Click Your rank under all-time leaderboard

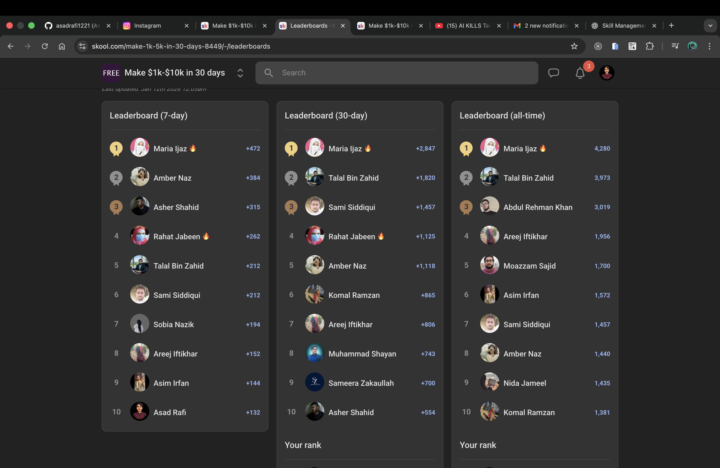478,445
